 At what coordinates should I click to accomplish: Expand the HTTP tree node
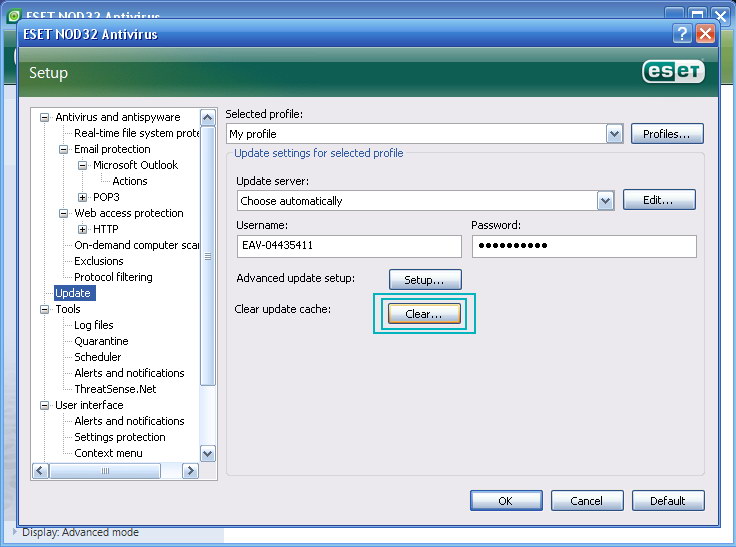coord(83,229)
